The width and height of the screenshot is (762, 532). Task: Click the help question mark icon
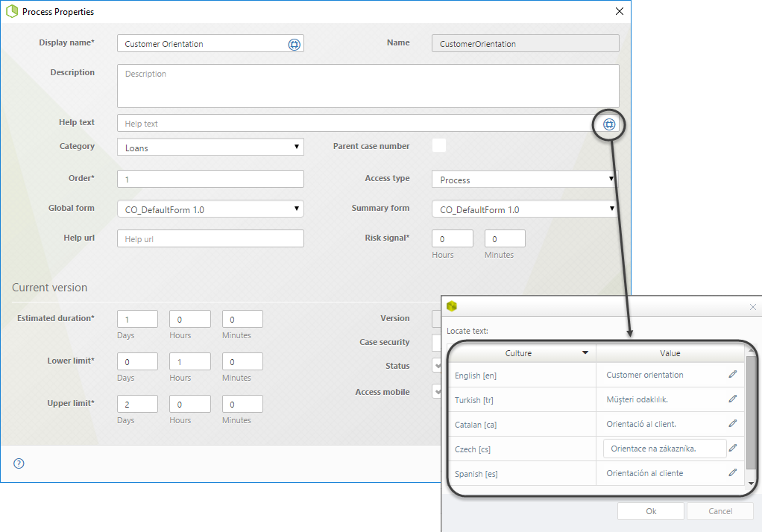click(19, 463)
